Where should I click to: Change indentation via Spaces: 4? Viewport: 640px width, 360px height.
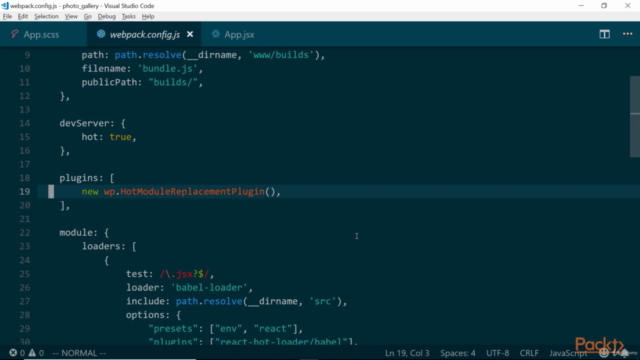click(x=458, y=353)
